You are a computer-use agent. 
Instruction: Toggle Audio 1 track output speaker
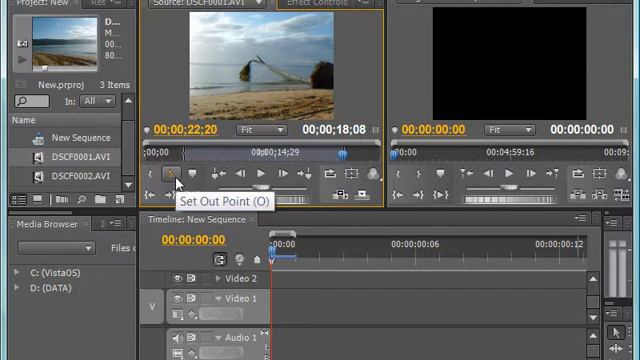pos(178,338)
